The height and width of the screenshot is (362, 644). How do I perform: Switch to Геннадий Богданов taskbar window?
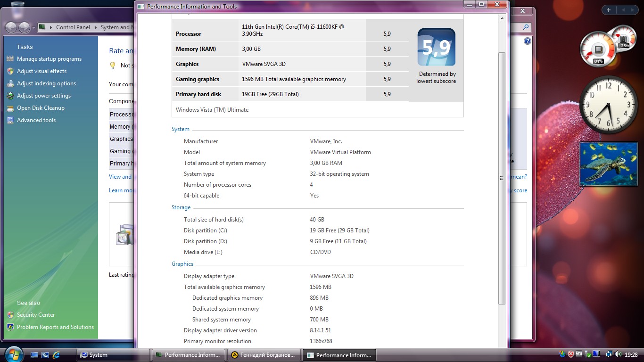tap(263, 355)
